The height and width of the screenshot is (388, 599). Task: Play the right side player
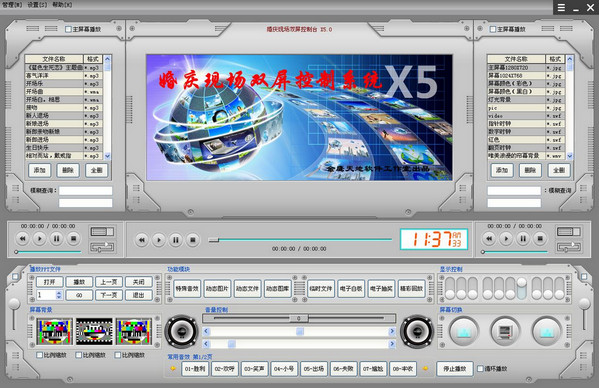506,239
